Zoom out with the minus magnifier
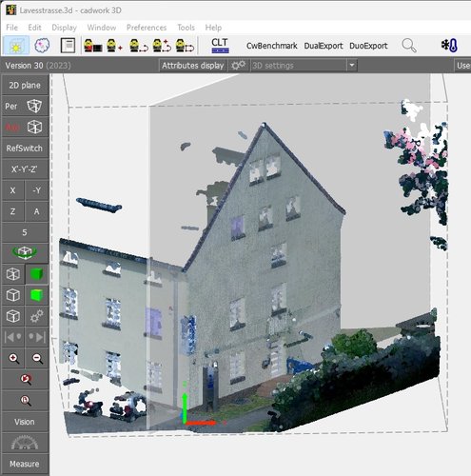Image resolution: width=471 pixels, height=476 pixels. (37, 358)
